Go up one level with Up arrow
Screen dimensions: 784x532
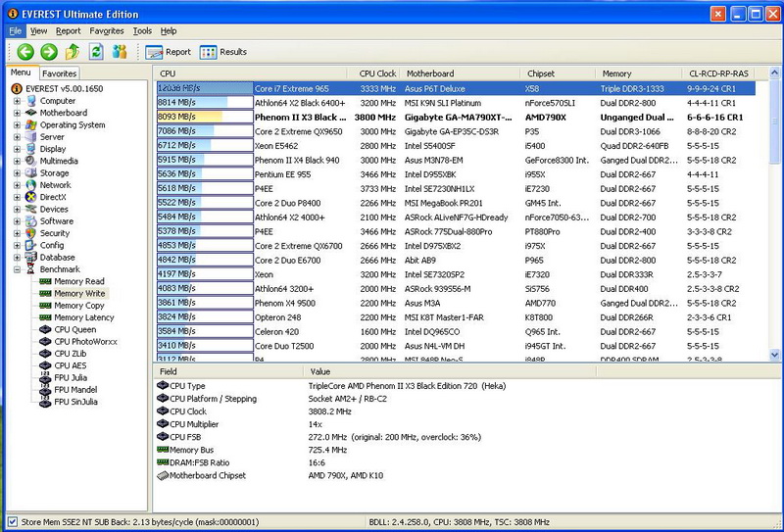point(73,52)
